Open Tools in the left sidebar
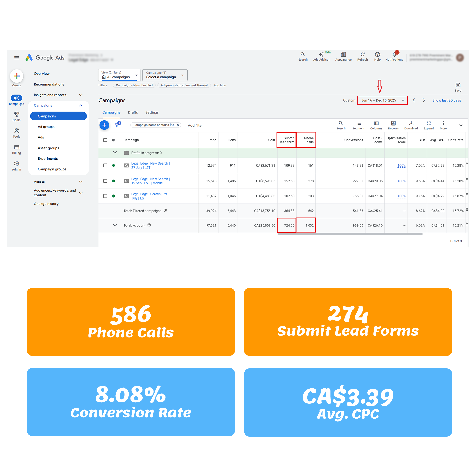476x460 pixels. [x=17, y=131]
